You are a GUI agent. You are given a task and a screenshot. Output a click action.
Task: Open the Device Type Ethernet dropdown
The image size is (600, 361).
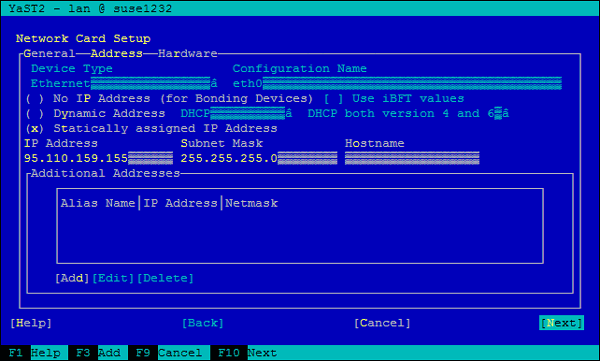(124, 83)
